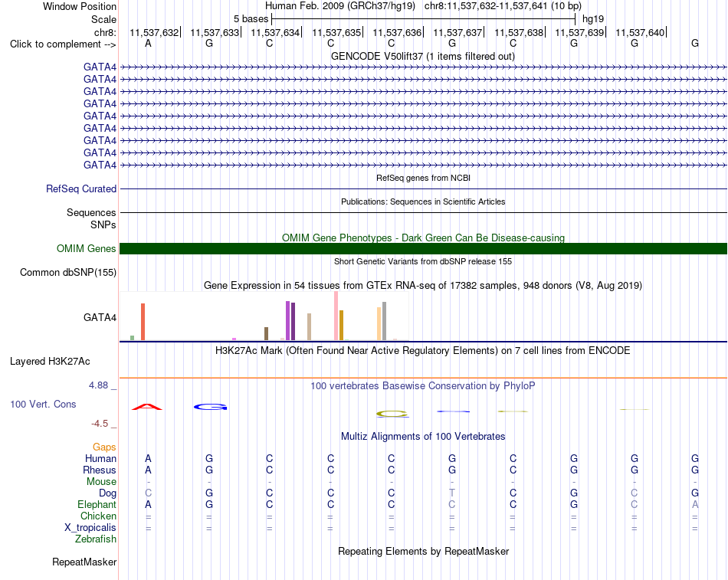Click the red 'A' PhyloP conservation logo

coord(147,407)
